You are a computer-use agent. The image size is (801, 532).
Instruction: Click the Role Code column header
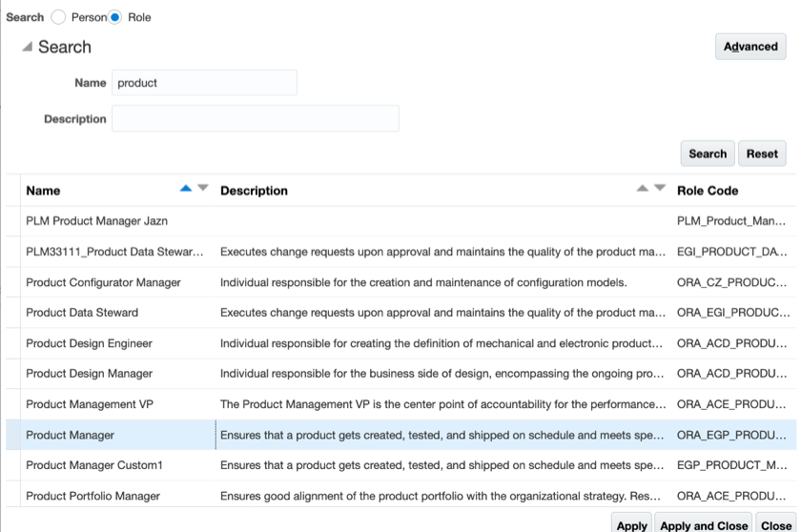coord(708,191)
